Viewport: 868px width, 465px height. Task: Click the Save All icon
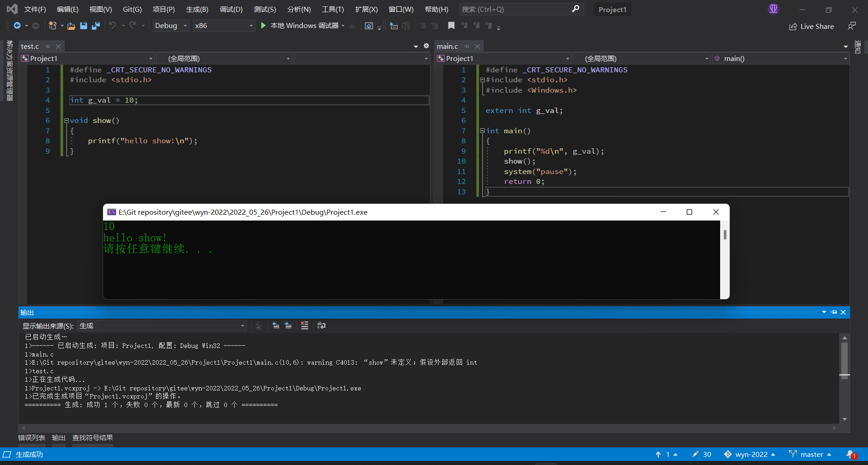point(95,26)
